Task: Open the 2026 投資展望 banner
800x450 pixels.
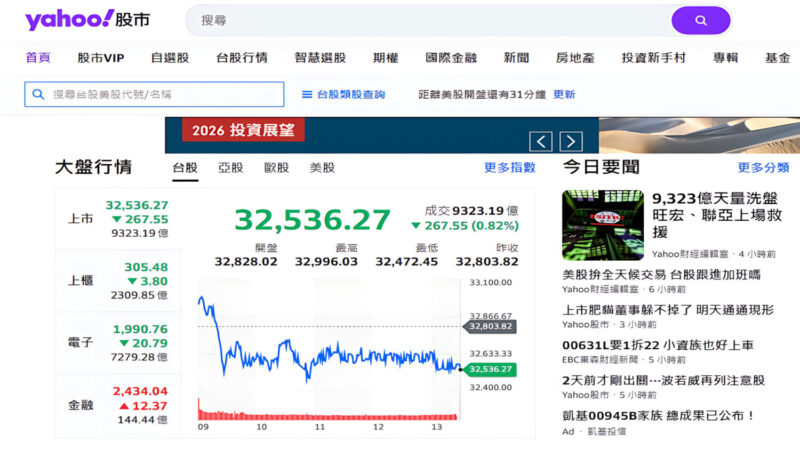Action: pyautogui.click(x=243, y=130)
